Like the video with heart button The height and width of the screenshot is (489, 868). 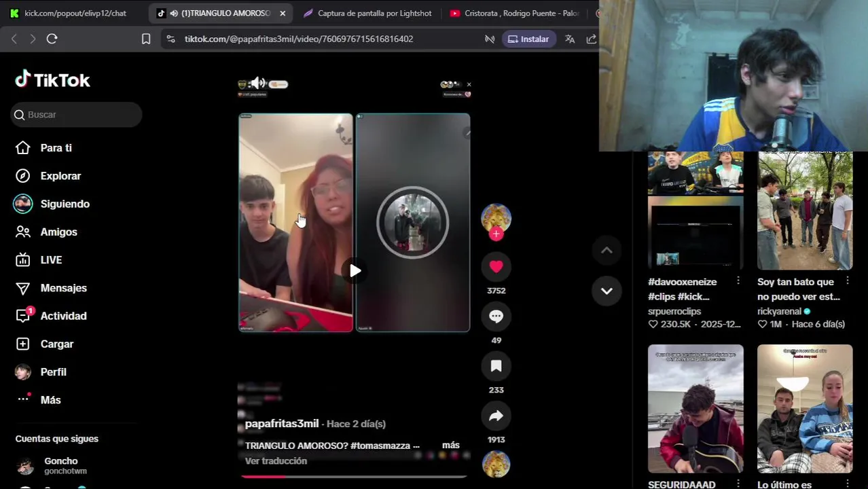pyautogui.click(x=496, y=266)
